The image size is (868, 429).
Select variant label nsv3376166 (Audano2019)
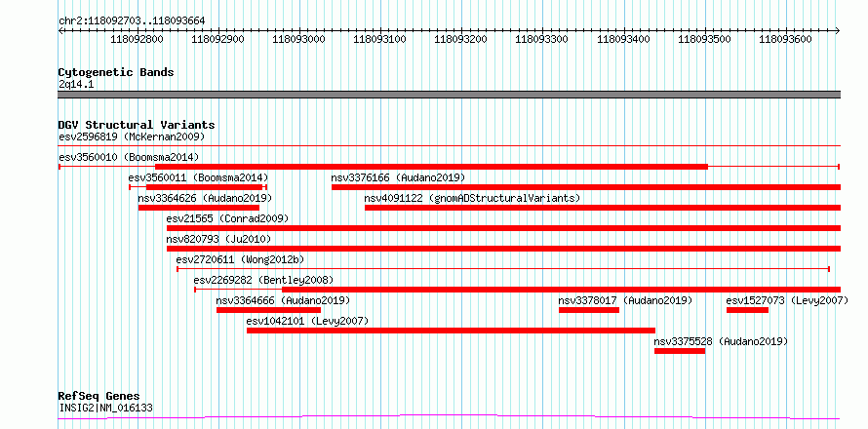click(398, 177)
